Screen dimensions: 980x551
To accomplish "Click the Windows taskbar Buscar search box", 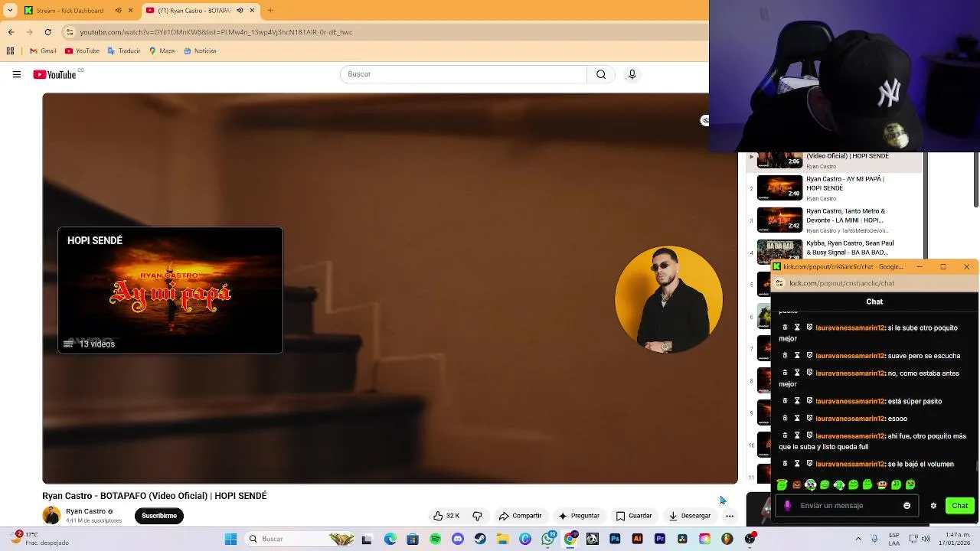I will click(x=301, y=539).
